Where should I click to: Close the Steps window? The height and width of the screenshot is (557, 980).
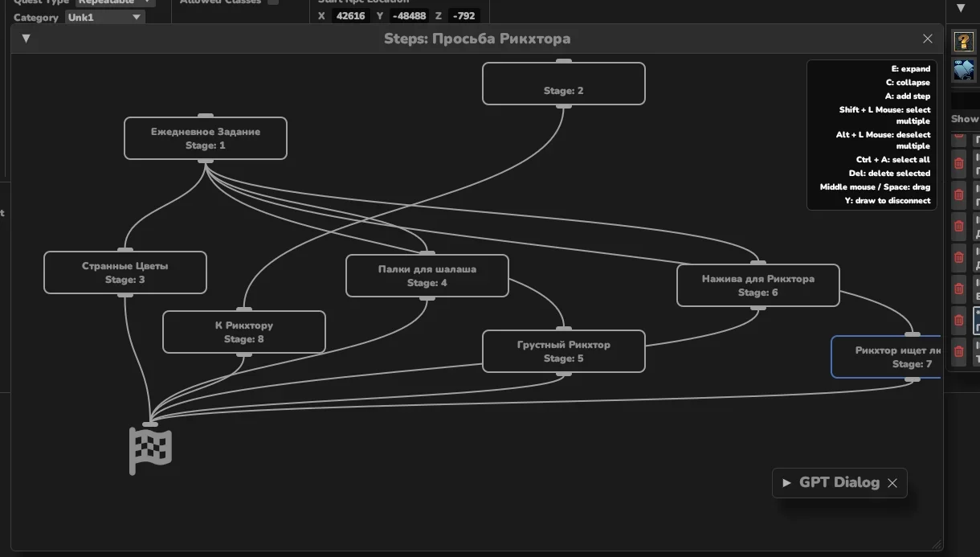(x=928, y=39)
